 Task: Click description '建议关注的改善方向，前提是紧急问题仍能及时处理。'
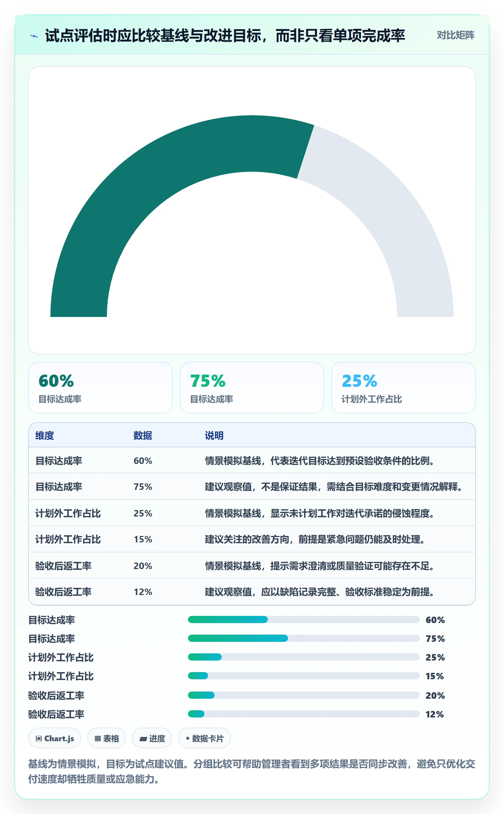point(315,539)
